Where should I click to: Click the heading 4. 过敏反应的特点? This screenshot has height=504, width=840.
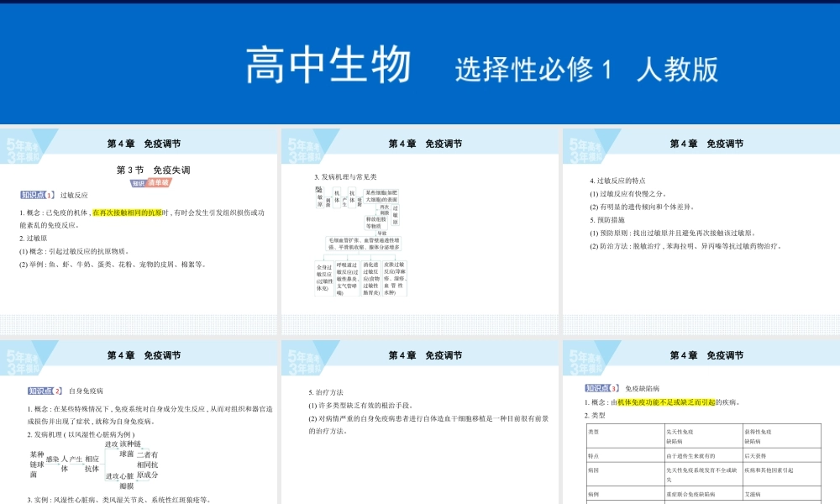[x=617, y=181]
